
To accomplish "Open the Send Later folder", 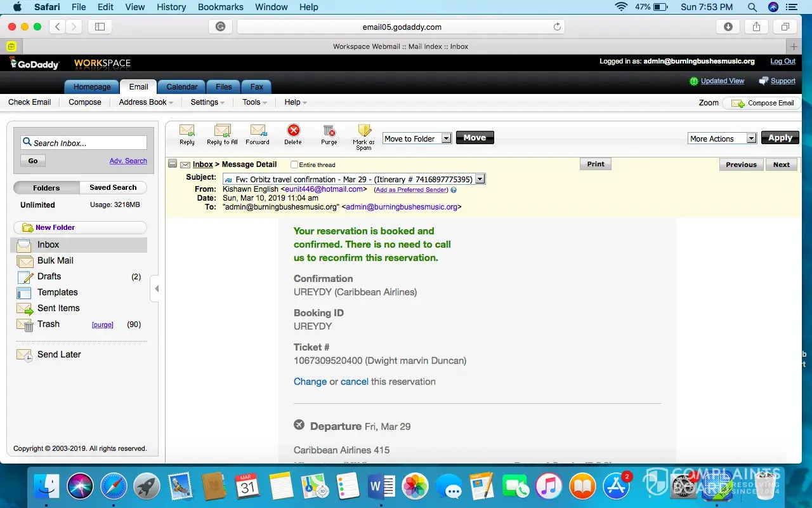I will pyautogui.click(x=59, y=354).
